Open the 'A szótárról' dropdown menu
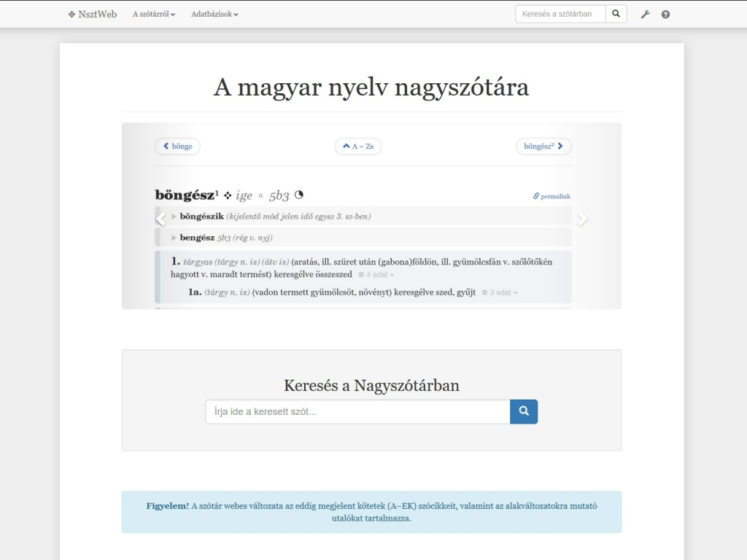 tap(153, 14)
